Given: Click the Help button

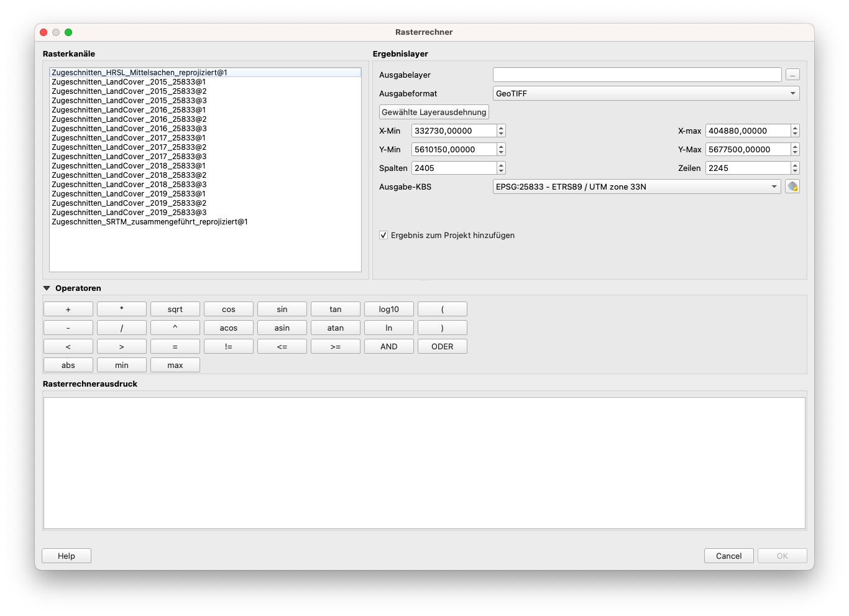Looking at the screenshot, I should pyautogui.click(x=67, y=556).
